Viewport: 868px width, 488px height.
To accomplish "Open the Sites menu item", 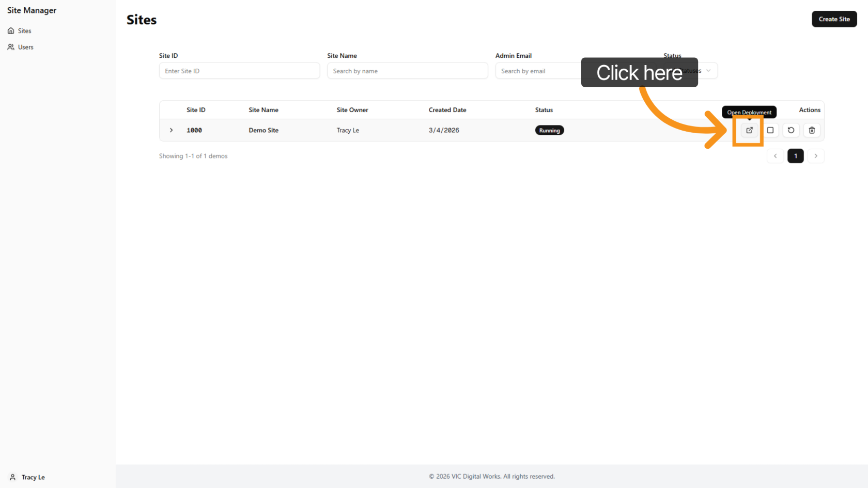I will point(24,31).
